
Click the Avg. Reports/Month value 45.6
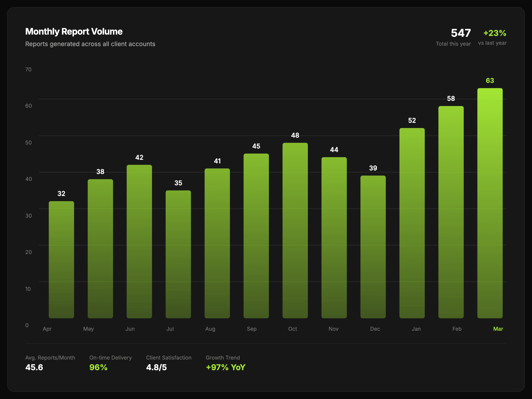pyautogui.click(x=34, y=367)
